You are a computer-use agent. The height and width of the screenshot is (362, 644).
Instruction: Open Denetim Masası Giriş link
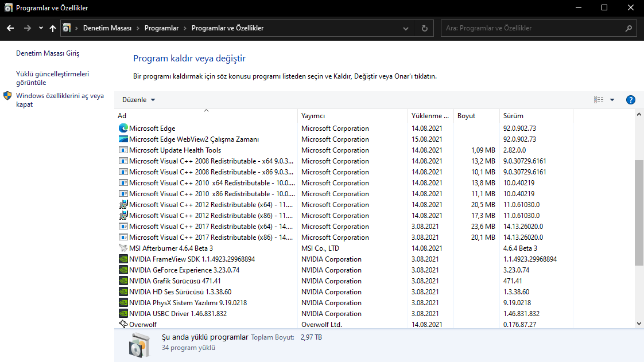pos(48,53)
